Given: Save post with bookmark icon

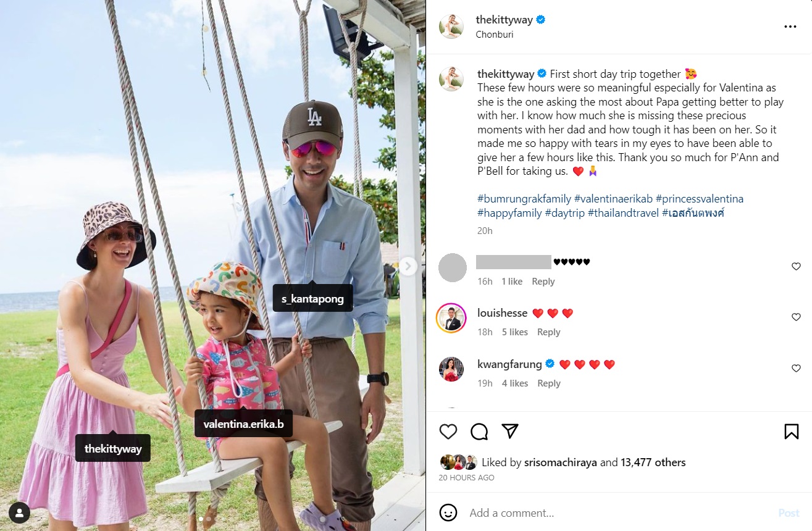Looking at the screenshot, I should (x=792, y=431).
